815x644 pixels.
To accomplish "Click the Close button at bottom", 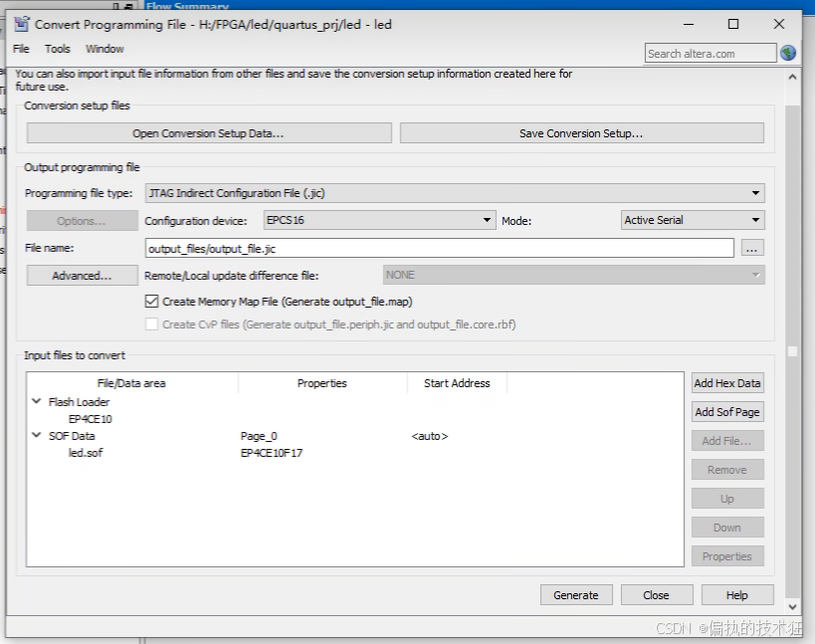I will pyautogui.click(x=657, y=595).
